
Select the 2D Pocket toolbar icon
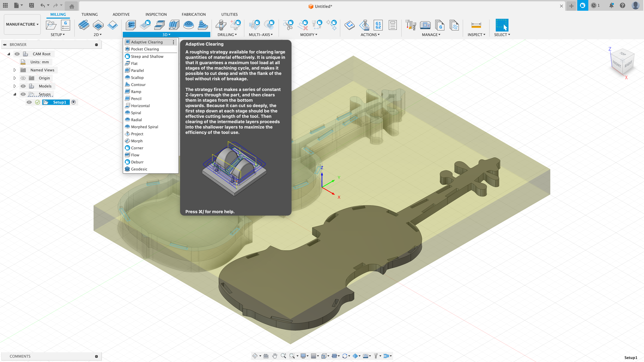point(98,25)
